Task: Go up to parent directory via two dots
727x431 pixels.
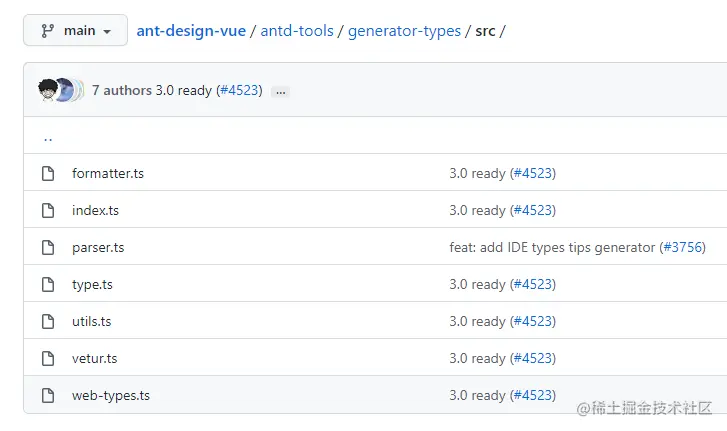Action: (x=48, y=138)
